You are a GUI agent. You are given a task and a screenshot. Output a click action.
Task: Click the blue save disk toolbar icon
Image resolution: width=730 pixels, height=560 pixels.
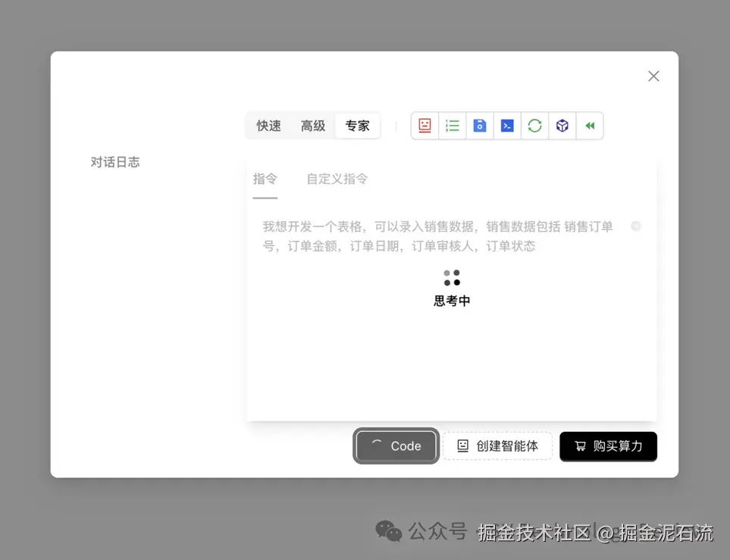(480, 126)
